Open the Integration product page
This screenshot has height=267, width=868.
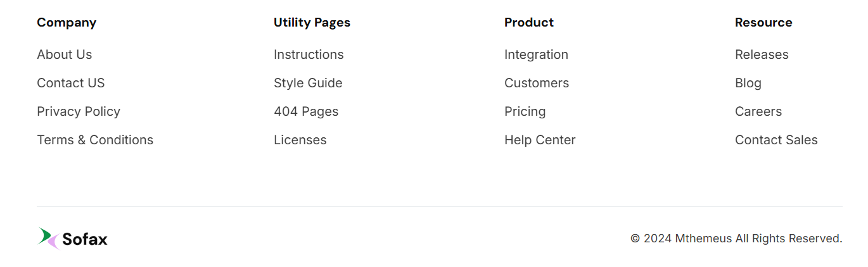click(x=536, y=54)
